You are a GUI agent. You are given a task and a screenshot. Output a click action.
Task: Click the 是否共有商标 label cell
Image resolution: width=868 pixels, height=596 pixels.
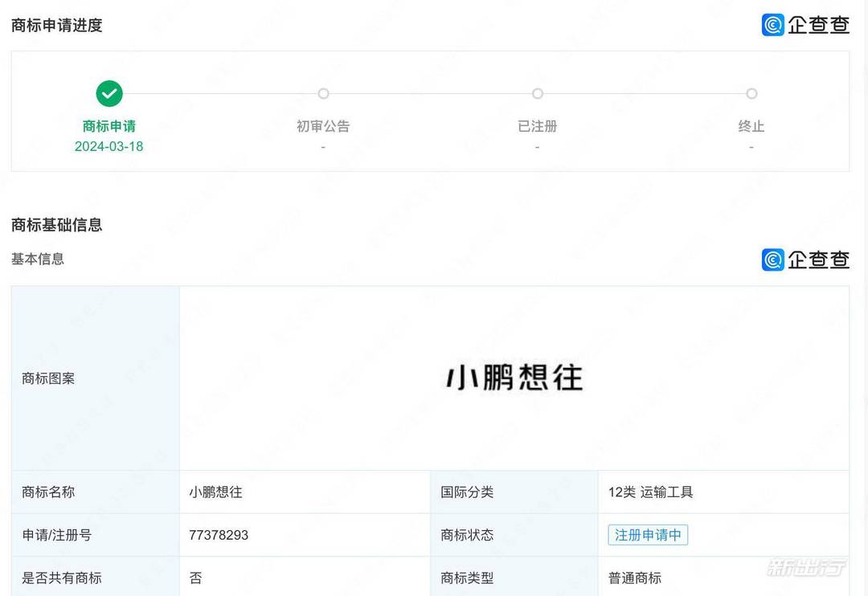(95, 577)
